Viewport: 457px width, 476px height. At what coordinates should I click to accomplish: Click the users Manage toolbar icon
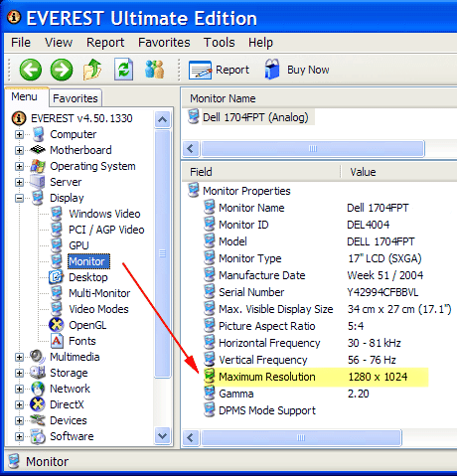[154, 70]
